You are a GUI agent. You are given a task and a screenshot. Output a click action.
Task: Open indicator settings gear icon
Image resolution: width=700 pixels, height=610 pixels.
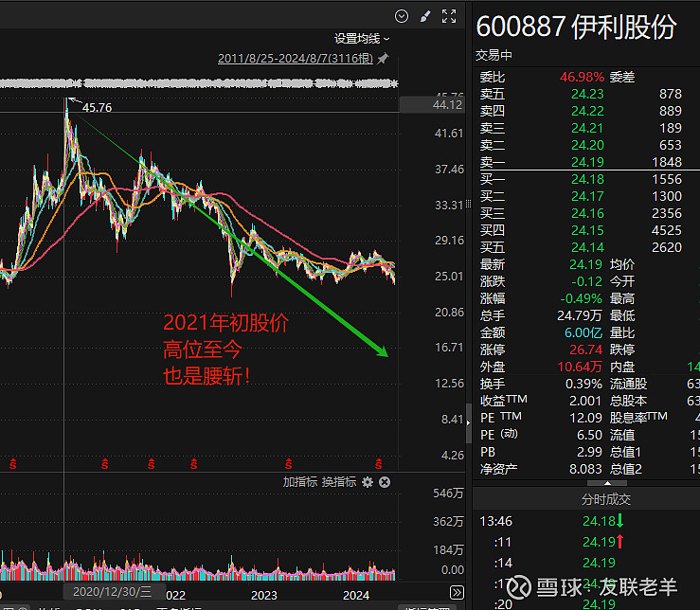coord(367,482)
